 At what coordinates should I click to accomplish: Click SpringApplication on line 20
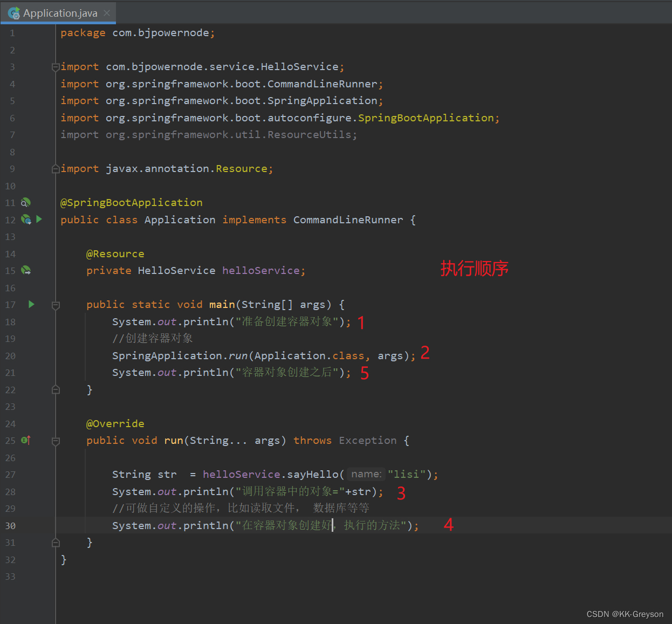pyautogui.click(x=167, y=356)
